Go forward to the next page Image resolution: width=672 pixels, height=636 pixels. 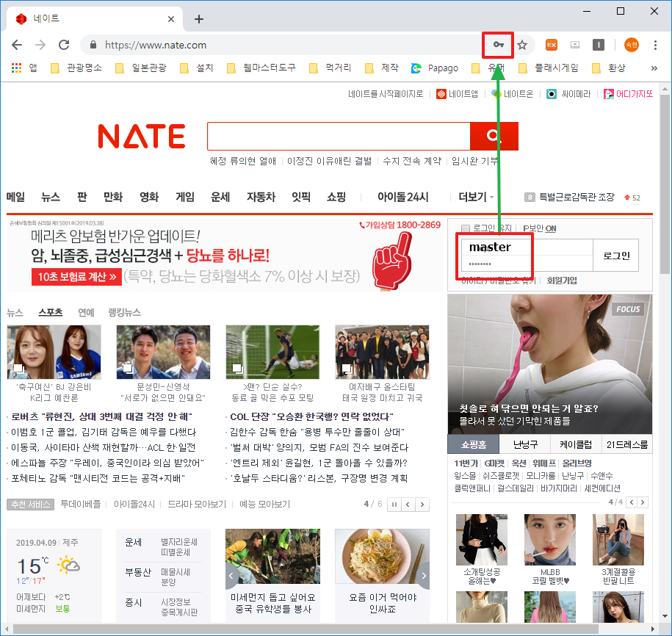click(40, 45)
